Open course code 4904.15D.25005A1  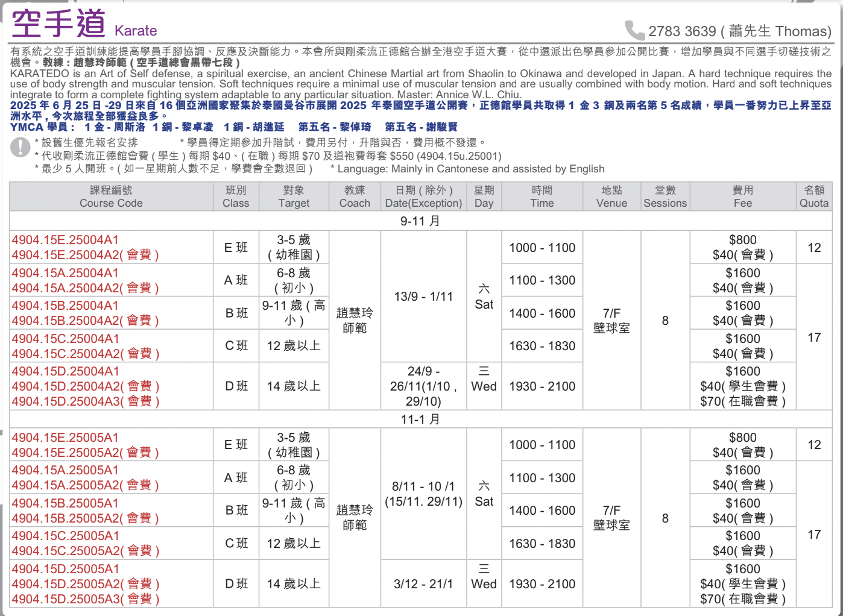[65, 569]
